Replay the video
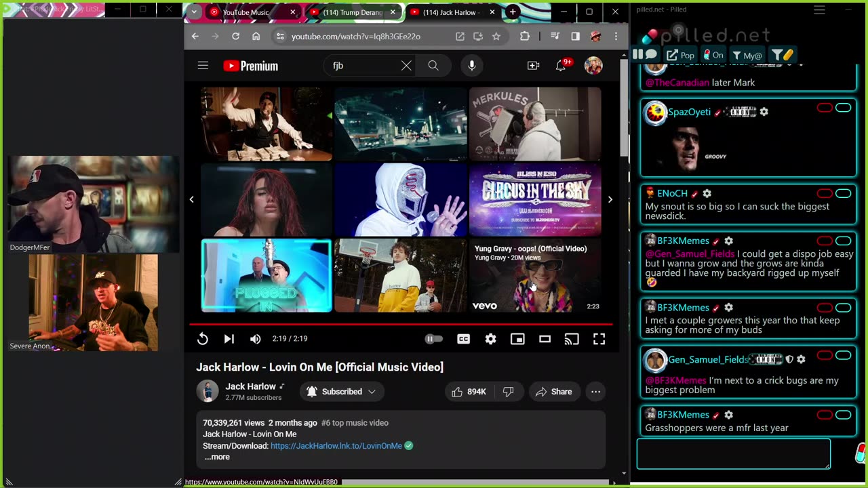The height and width of the screenshot is (488, 868). [203, 339]
